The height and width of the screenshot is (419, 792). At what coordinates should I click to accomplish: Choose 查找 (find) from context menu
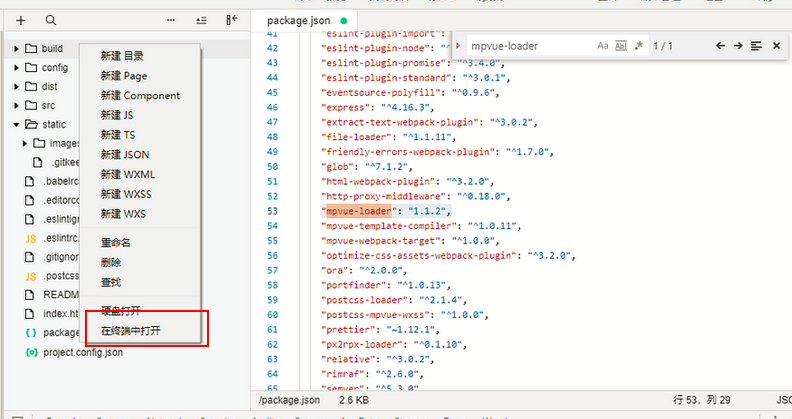111,282
